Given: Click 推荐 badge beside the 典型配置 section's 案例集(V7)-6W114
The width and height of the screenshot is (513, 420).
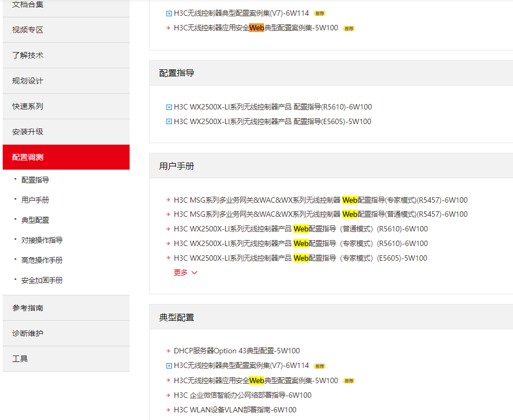Looking at the screenshot, I should click(x=319, y=366).
